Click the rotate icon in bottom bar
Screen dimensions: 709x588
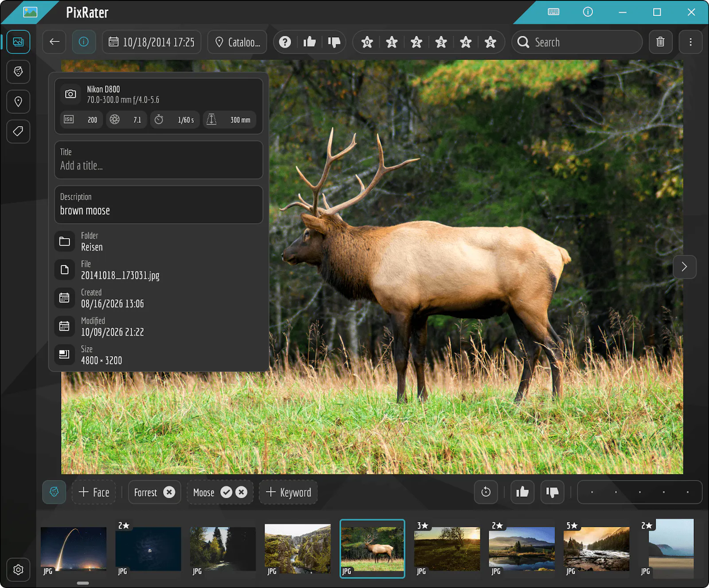[x=486, y=492]
